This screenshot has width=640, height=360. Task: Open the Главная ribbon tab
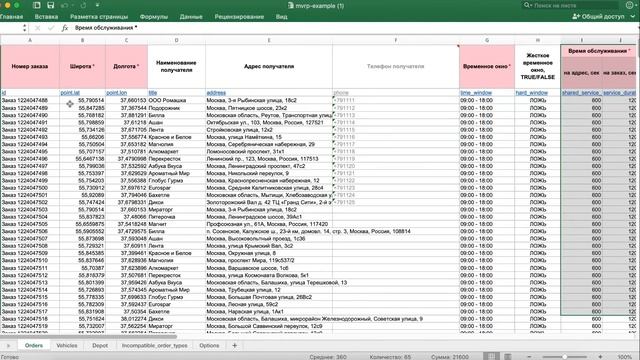click(11, 17)
